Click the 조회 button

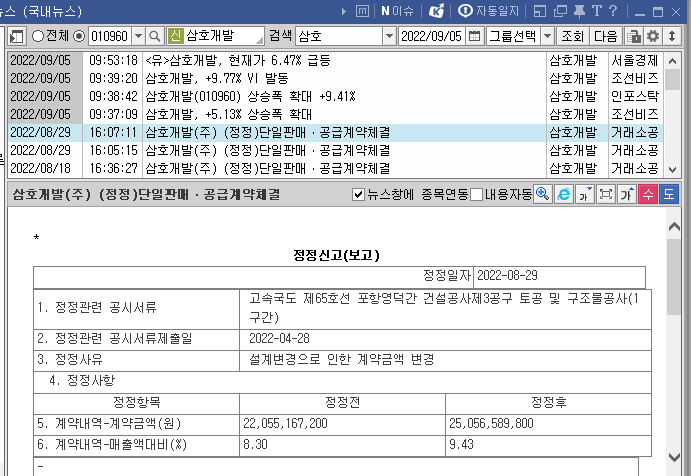(x=572, y=36)
